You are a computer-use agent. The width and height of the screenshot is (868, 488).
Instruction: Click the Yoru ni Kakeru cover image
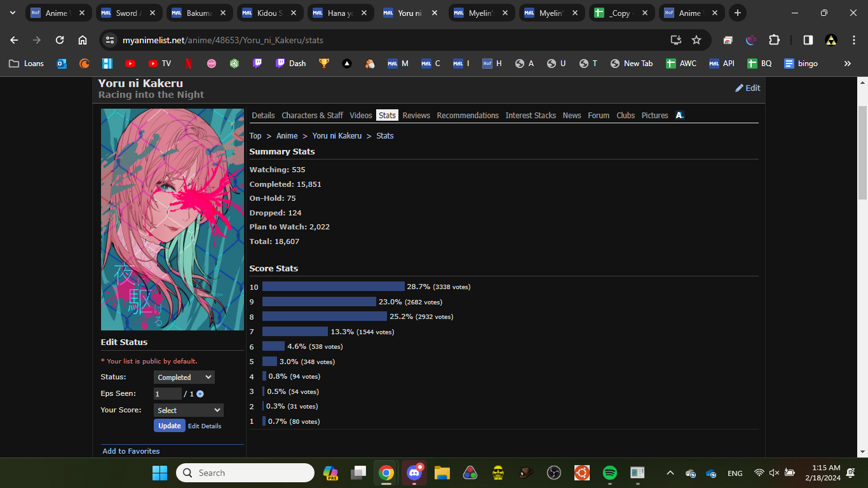[x=172, y=219]
